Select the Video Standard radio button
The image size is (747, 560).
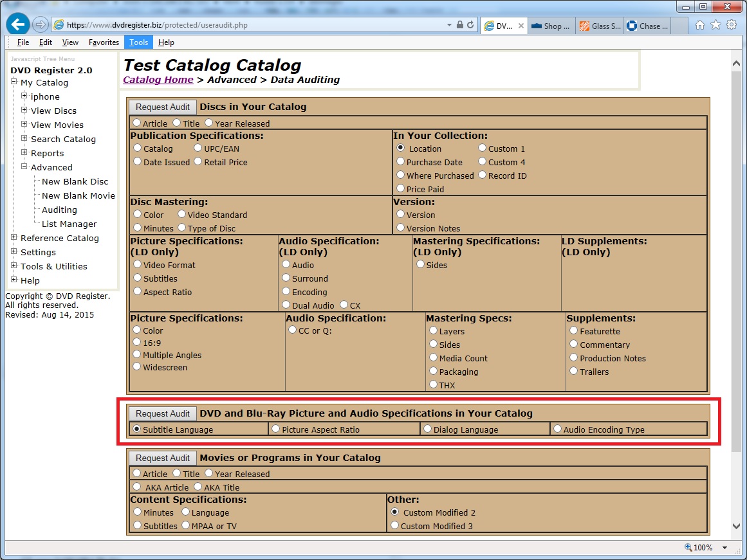(181, 214)
